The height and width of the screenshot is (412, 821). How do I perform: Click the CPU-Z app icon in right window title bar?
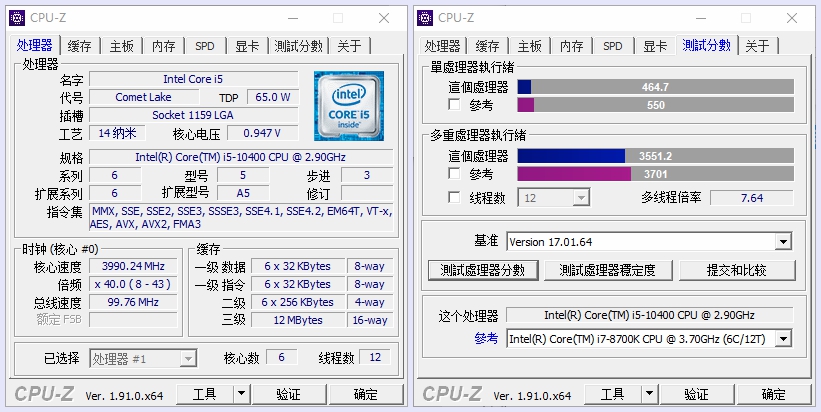click(x=425, y=18)
